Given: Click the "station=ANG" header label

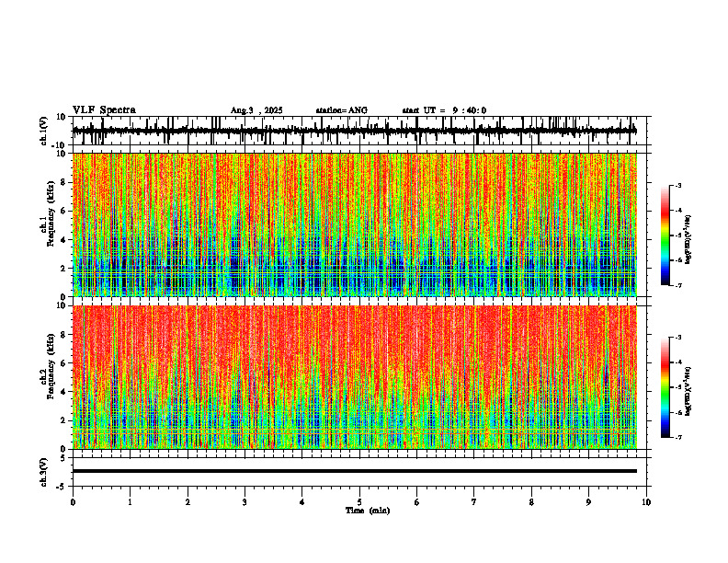Looking at the screenshot, I should click(x=341, y=110).
